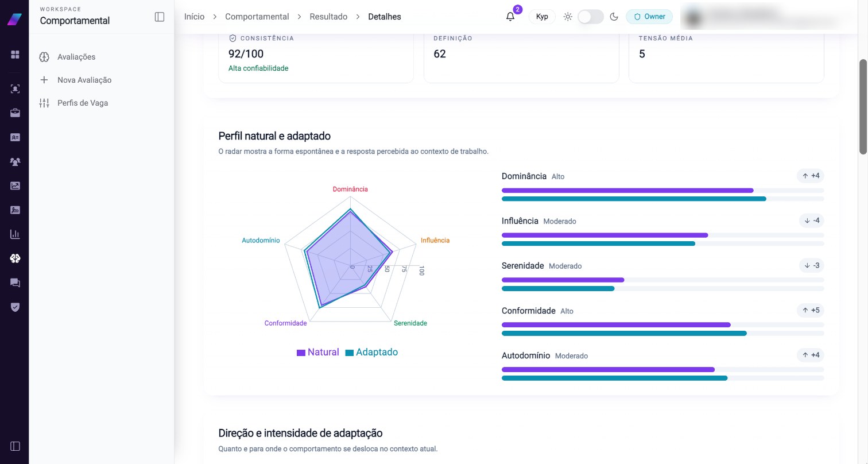Open the chat messages icon

[x=15, y=283]
